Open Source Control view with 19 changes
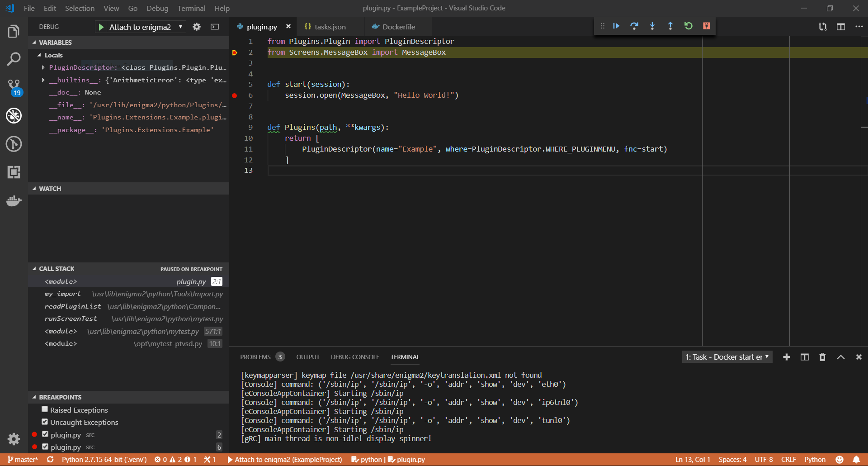 (x=14, y=87)
